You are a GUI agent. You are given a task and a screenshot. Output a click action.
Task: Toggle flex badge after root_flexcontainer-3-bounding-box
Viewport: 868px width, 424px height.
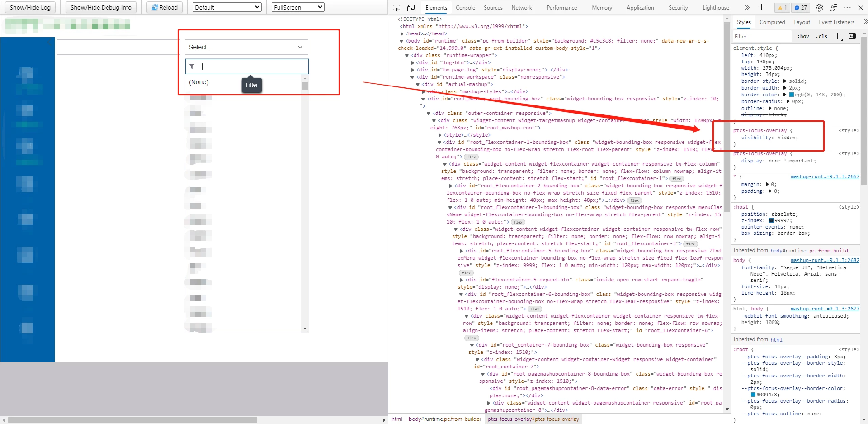[518, 222]
